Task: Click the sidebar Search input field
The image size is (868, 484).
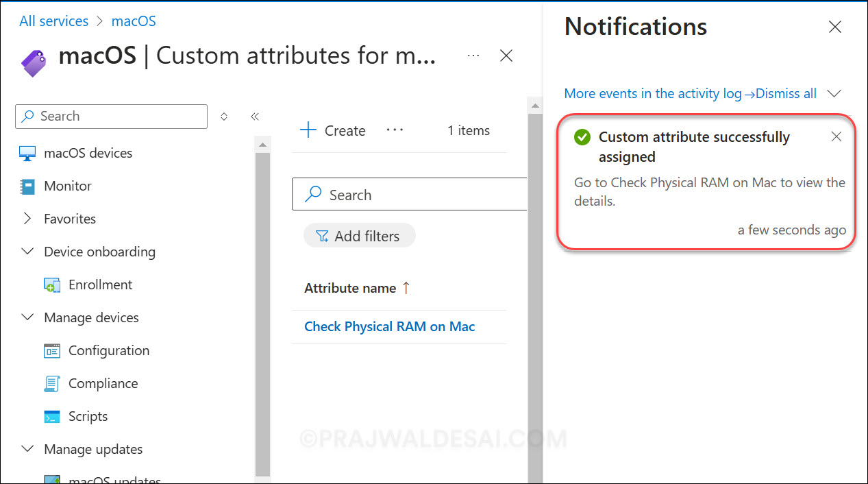Action: pos(111,117)
